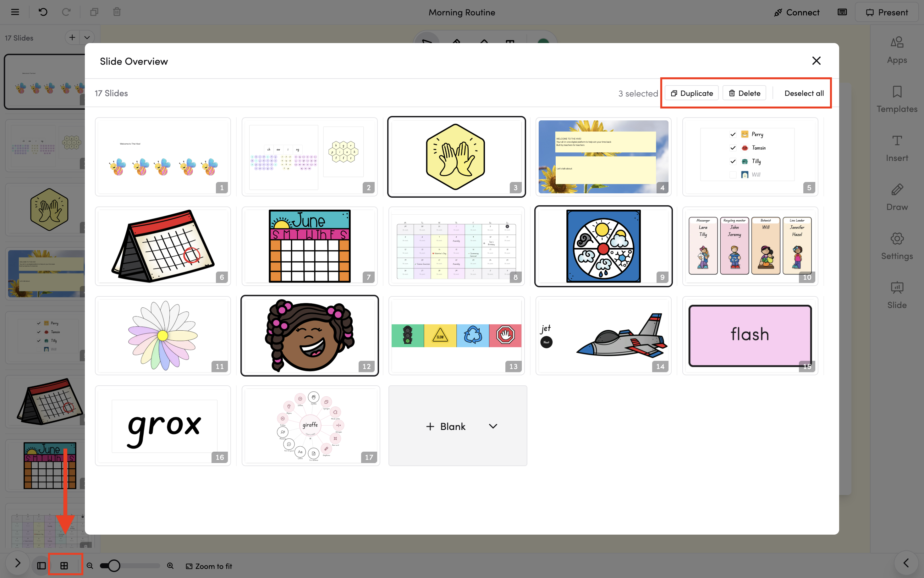
Task: Close the Slide Overview dialog
Action: (x=816, y=61)
